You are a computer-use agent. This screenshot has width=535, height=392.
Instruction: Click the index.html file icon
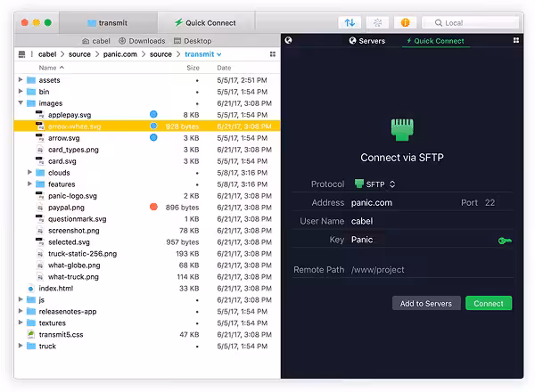click(x=30, y=289)
